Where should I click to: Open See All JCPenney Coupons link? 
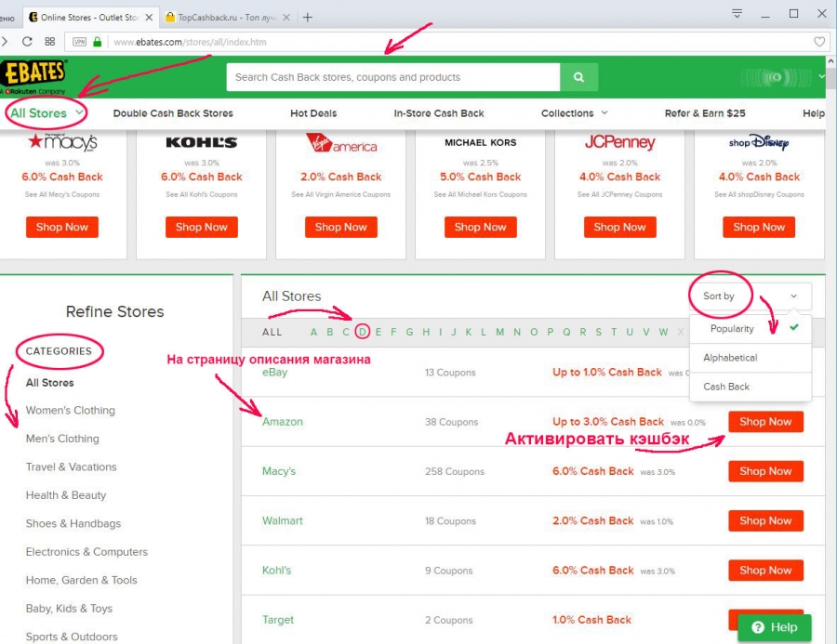[619, 195]
